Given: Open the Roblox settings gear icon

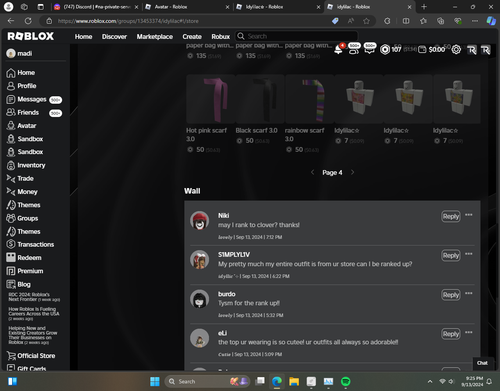Looking at the screenshot, I should (x=456, y=50).
